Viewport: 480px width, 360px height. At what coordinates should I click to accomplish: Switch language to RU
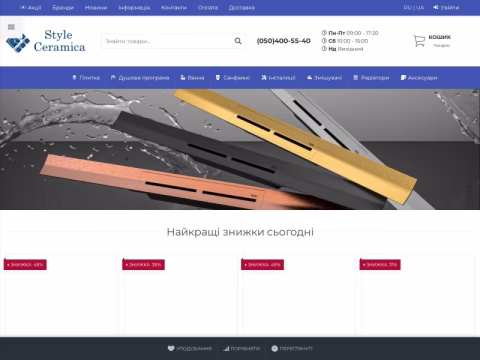click(x=407, y=7)
